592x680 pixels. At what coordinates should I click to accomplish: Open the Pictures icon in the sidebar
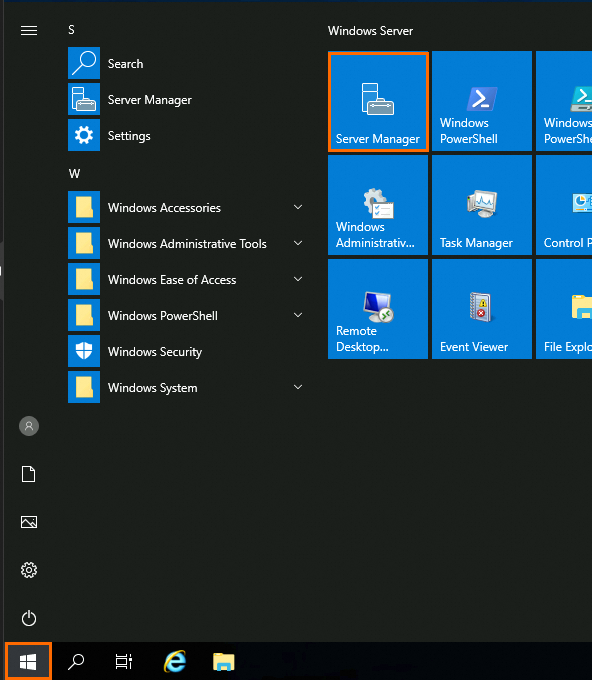[x=29, y=522]
